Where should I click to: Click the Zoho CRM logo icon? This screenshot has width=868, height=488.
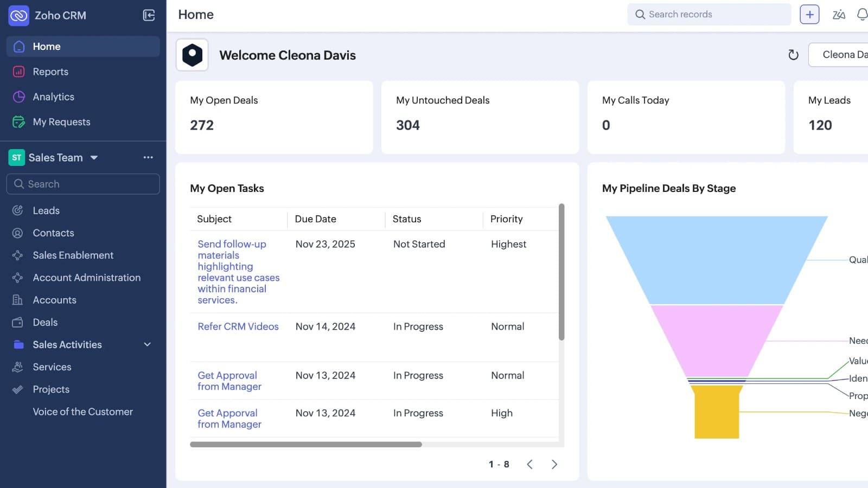[x=18, y=15]
